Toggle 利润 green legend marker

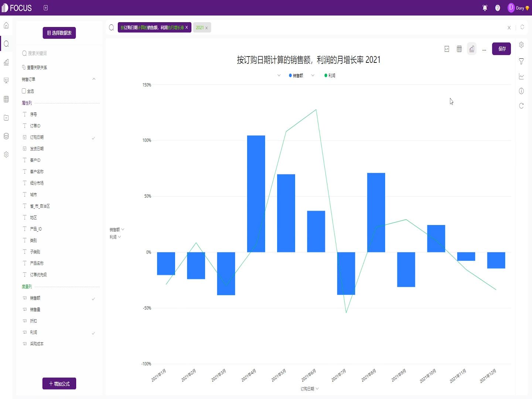coord(326,75)
